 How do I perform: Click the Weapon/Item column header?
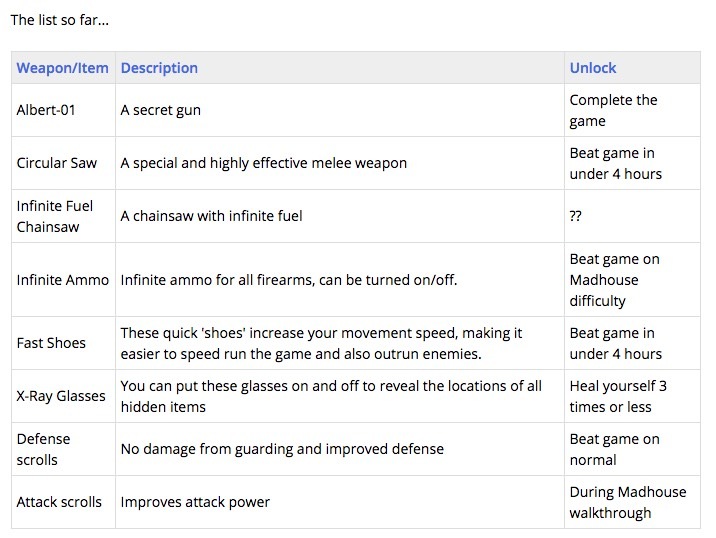(x=63, y=68)
